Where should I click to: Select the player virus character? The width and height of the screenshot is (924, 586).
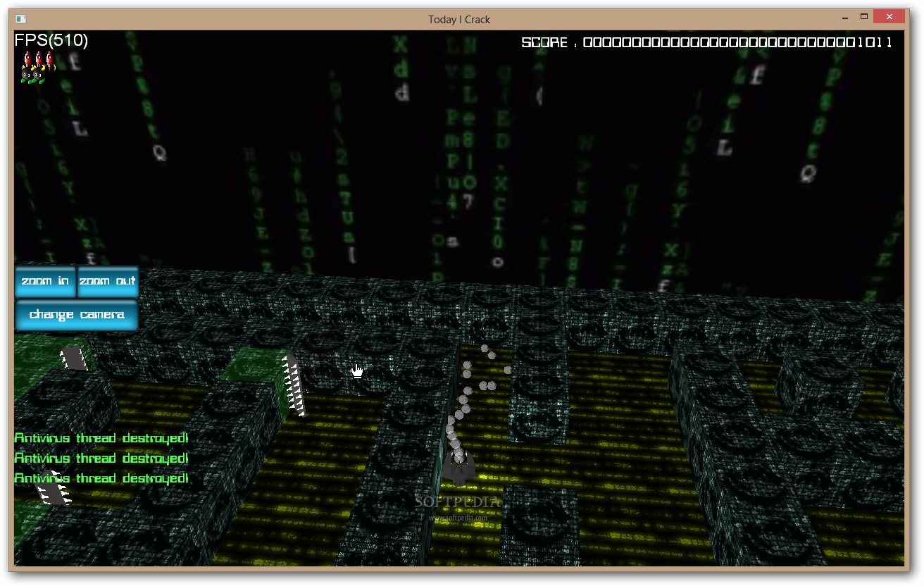pyautogui.click(x=458, y=468)
